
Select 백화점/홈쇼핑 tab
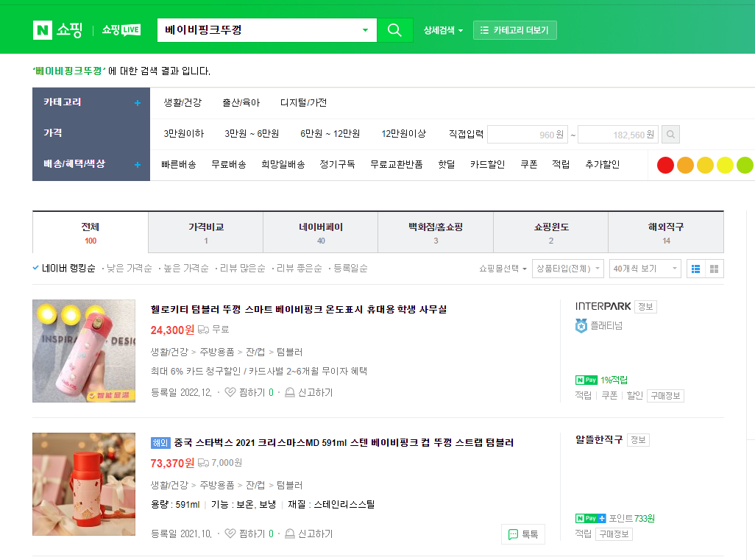(x=436, y=233)
